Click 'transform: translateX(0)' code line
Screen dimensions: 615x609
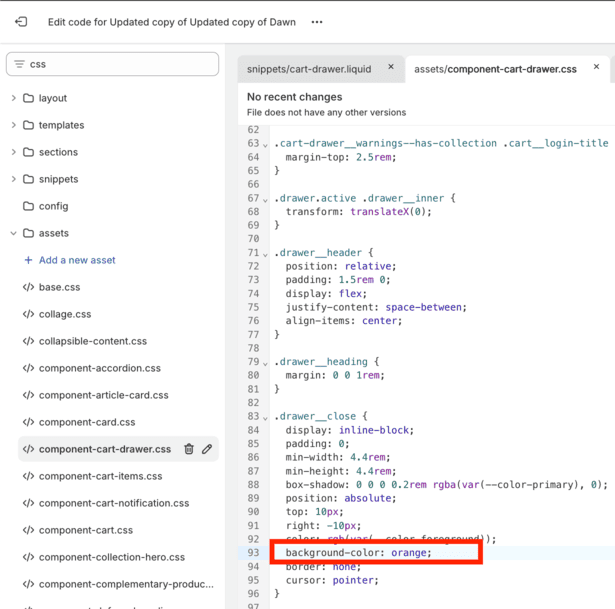(358, 211)
